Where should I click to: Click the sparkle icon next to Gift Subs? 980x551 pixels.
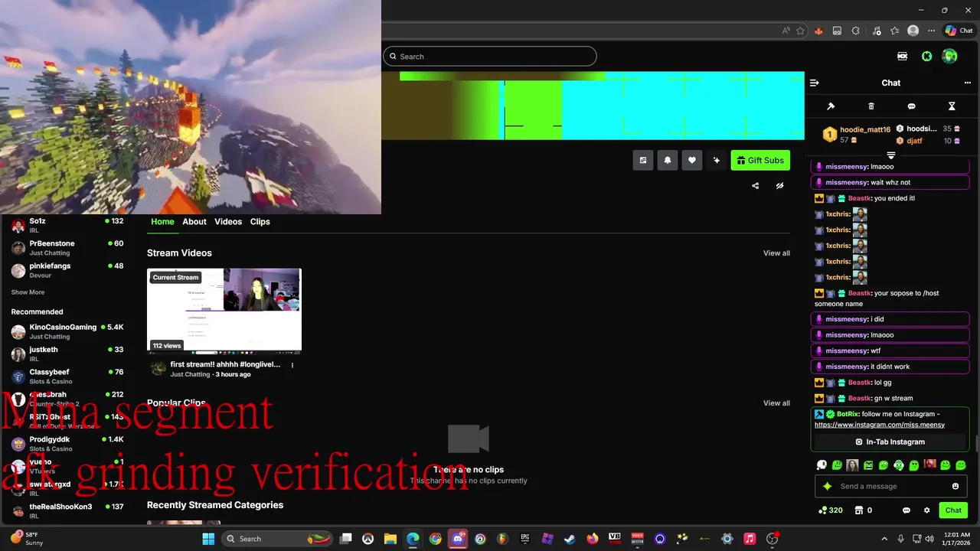click(x=717, y=160)
